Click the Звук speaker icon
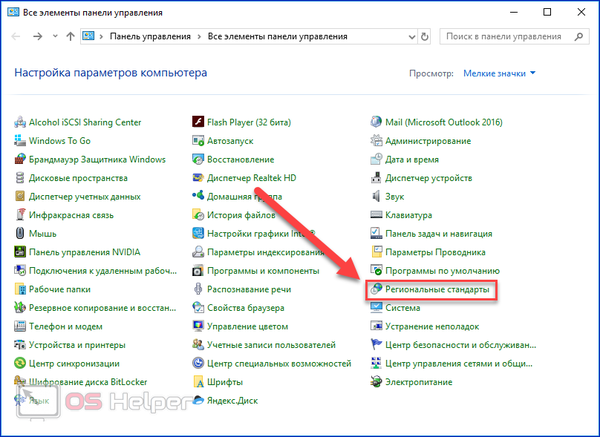This screenshot has width=600, height=437. (x=376, y=196)
